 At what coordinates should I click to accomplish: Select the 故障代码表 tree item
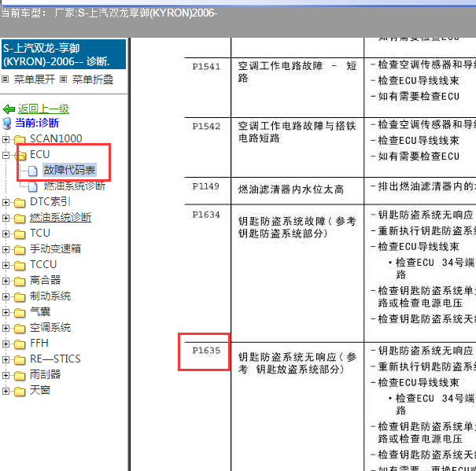(69, 170)
